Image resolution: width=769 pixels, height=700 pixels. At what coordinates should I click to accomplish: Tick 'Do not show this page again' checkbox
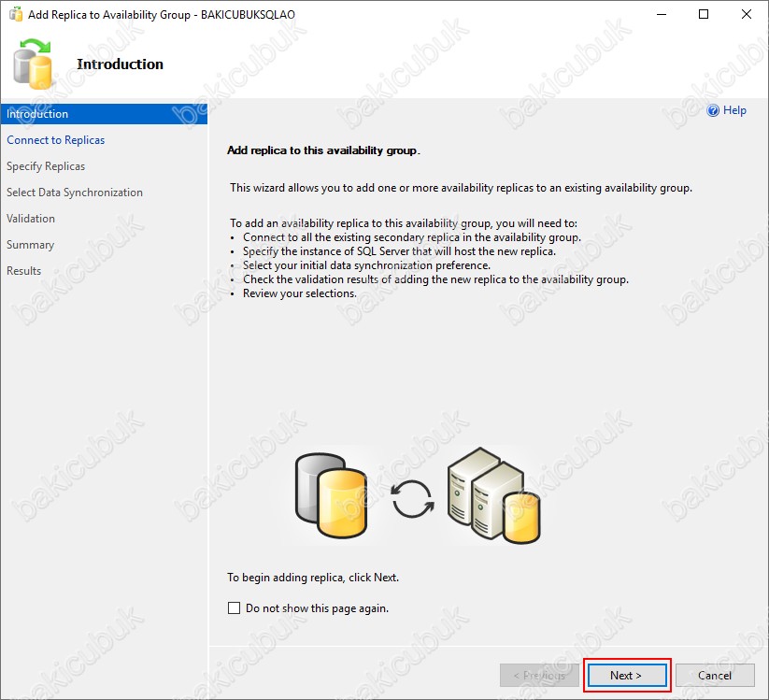click(x=234, y=608)
